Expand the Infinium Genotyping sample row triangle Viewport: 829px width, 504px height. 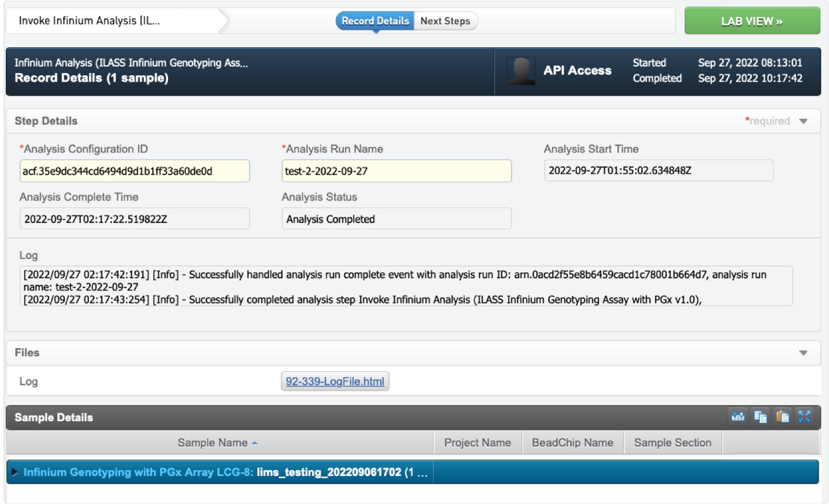pyautogui.click(x=14, y=472)
